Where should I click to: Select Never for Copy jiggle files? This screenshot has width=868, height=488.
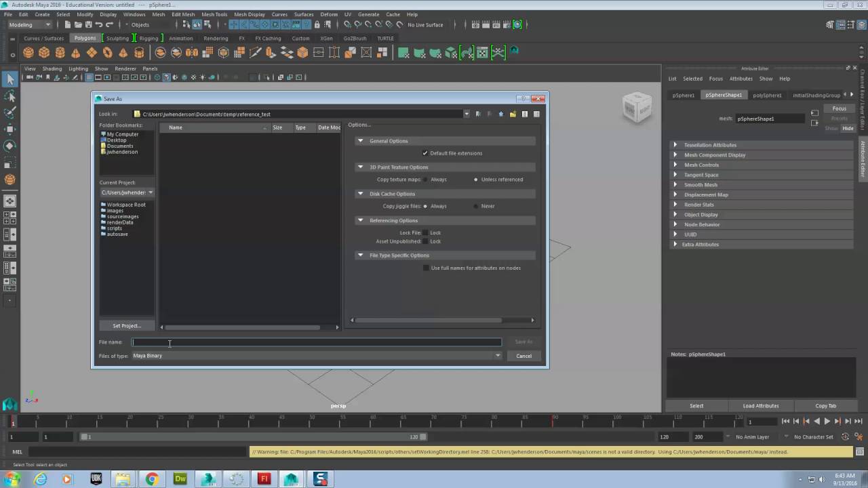point(476,206)
